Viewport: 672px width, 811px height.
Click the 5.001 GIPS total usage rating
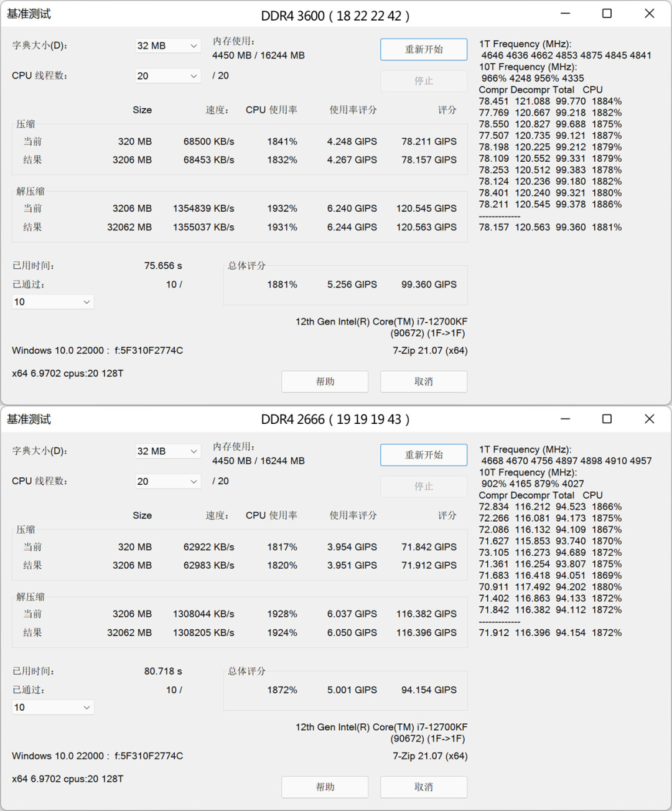tap(352, 690)
